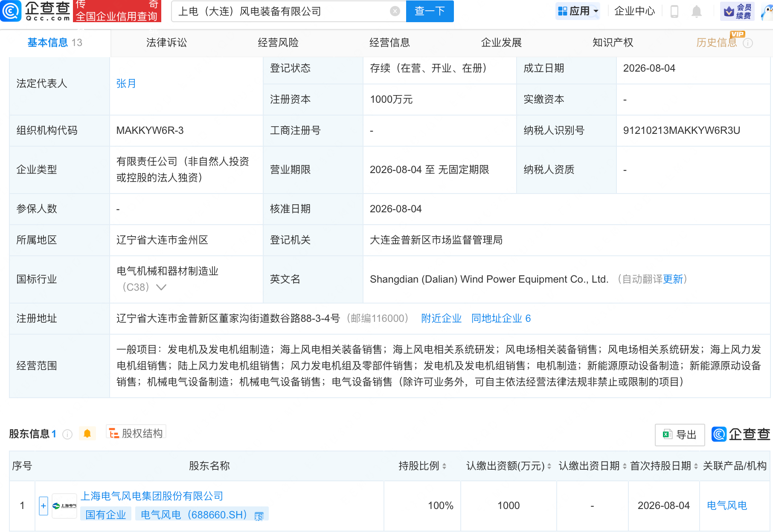773x532 pixels.
Task: Click 上海电气 shareholder logo thumbnail
Action: (64, 506)
